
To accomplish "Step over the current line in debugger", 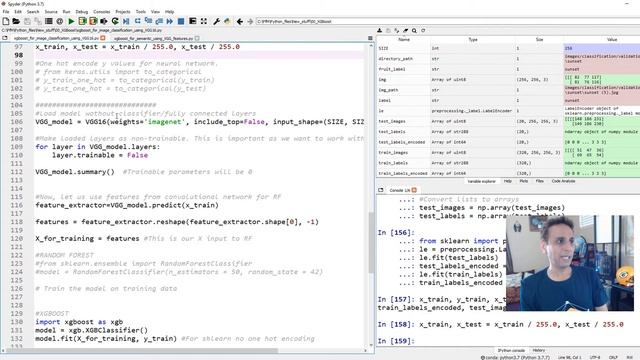I will click(137, 21).
